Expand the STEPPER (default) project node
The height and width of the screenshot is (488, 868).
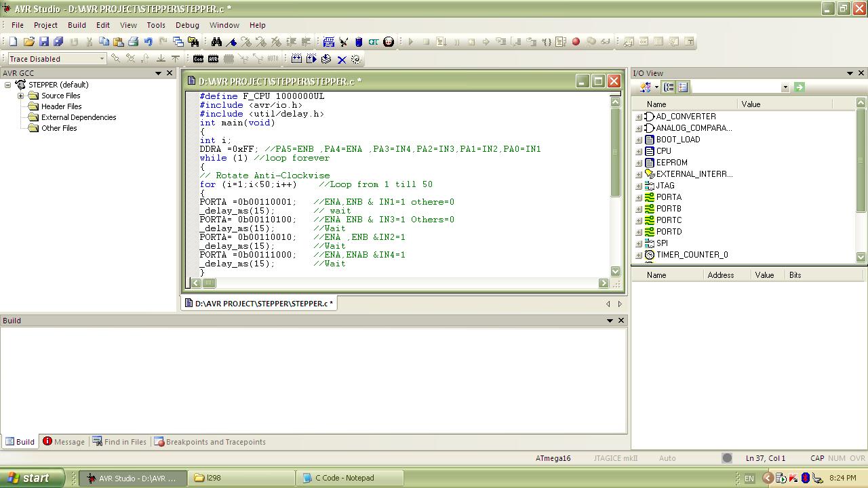click(x=8, y=85)
